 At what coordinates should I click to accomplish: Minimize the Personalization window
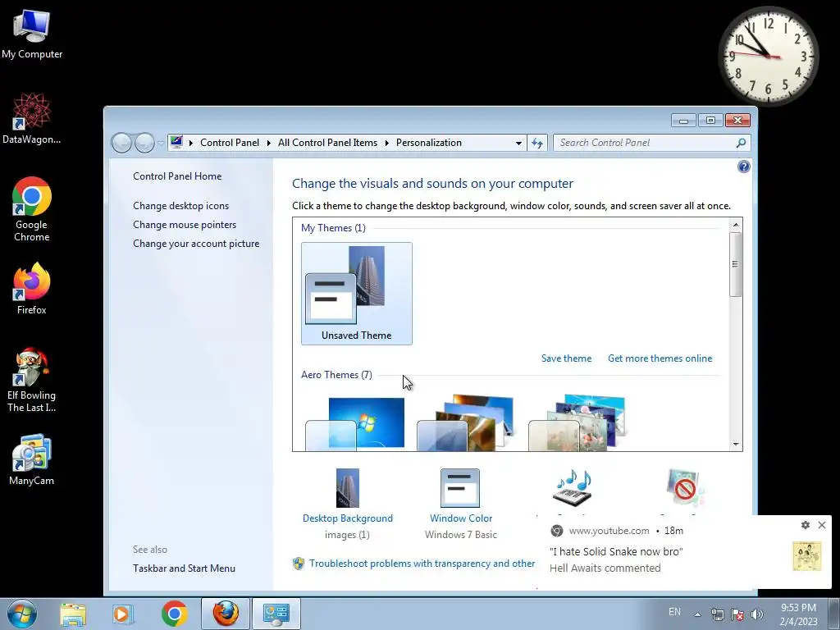(x=683, y=121)
